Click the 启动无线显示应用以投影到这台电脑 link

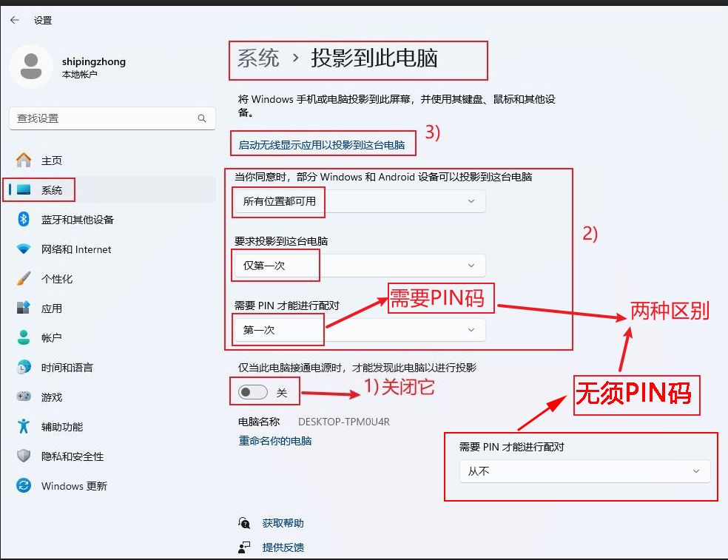click(322, 145)
